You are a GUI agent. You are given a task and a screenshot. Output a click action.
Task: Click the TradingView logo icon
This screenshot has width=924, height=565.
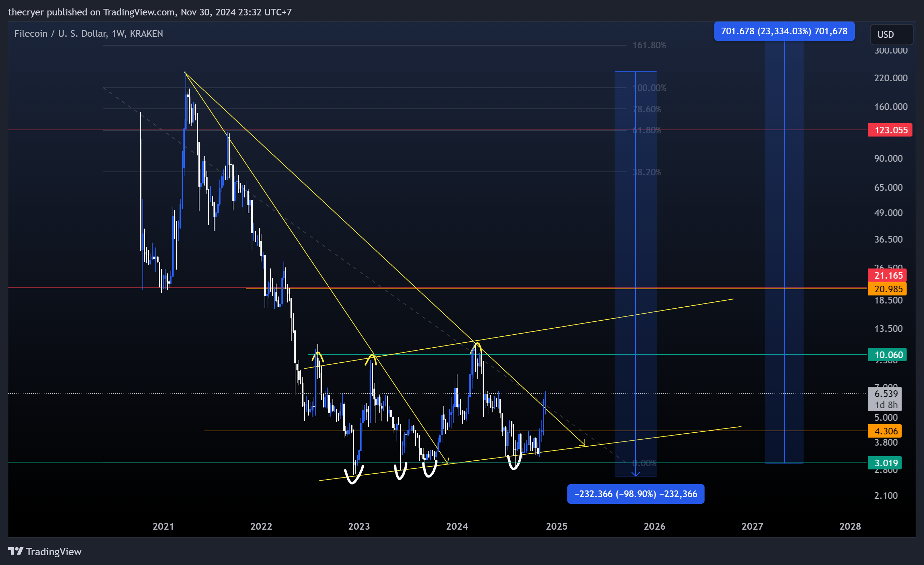pos(15,551)
